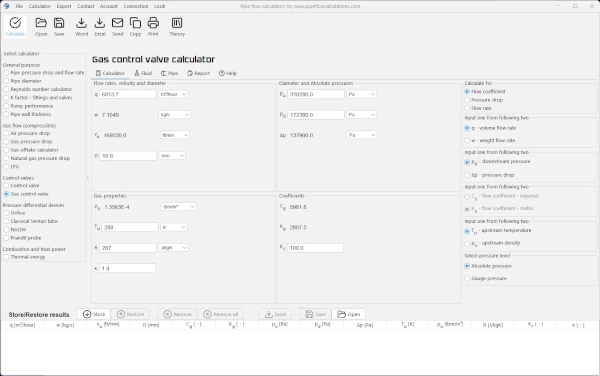The image size is (600, 376).
Task: Click the Kf coefficient input field
Action: click(315, 248)
